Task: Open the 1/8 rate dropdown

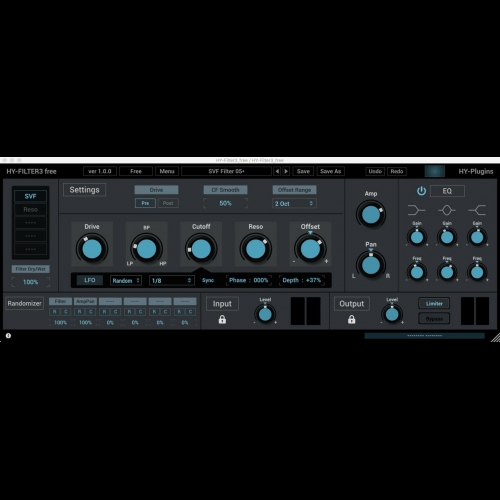Action: tap(172, 280)
